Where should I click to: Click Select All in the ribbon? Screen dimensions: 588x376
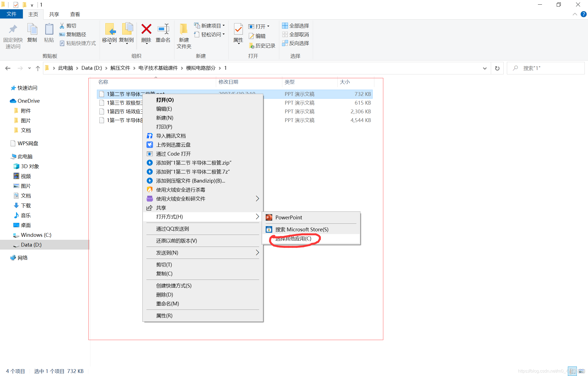(296, 26)
